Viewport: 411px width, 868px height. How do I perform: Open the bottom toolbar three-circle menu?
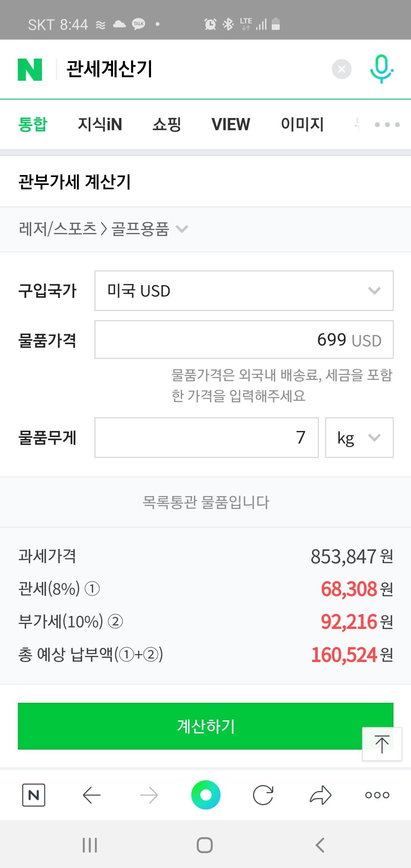coord(377,795)
